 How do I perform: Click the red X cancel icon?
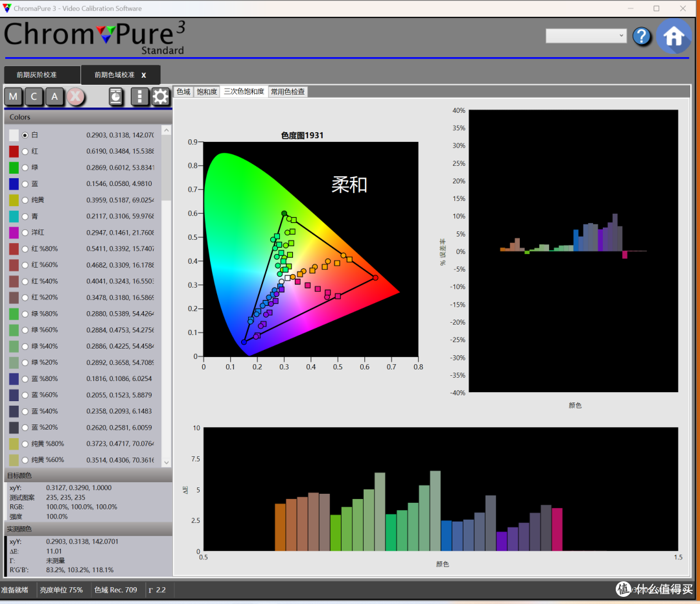[76, 97]
